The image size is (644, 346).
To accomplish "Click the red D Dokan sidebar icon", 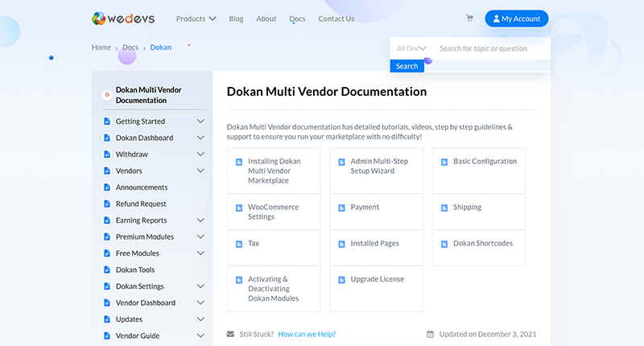I will click(107, 95).
